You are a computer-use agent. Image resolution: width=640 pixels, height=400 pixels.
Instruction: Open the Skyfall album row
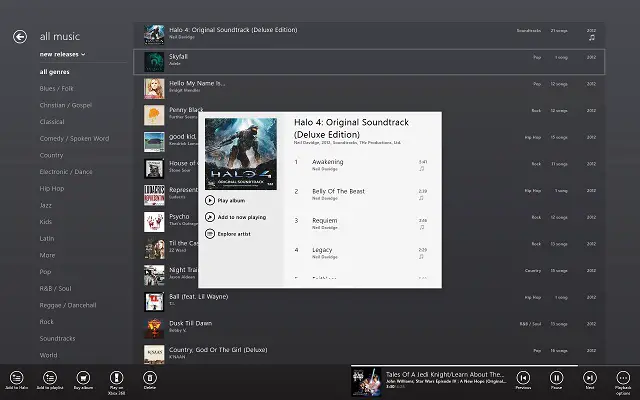coord(369,62)
